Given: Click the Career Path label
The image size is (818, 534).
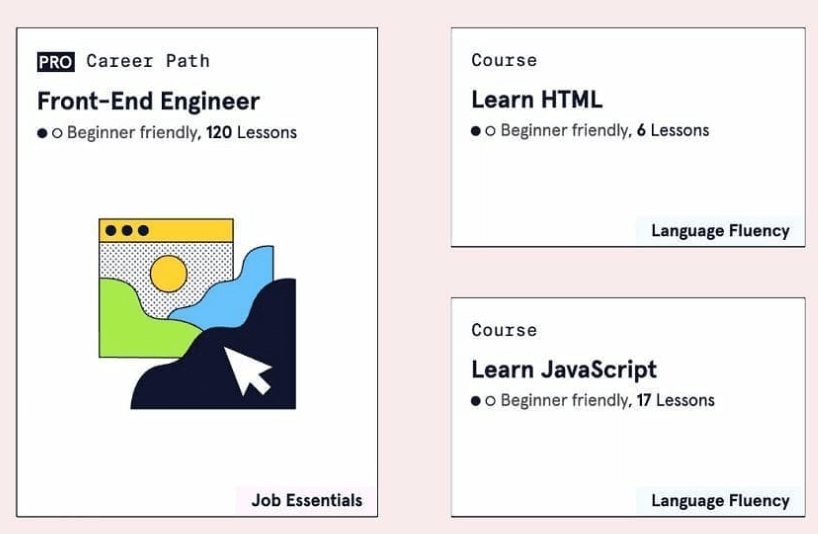Looking at the screenshot, I should coord(148,61).
